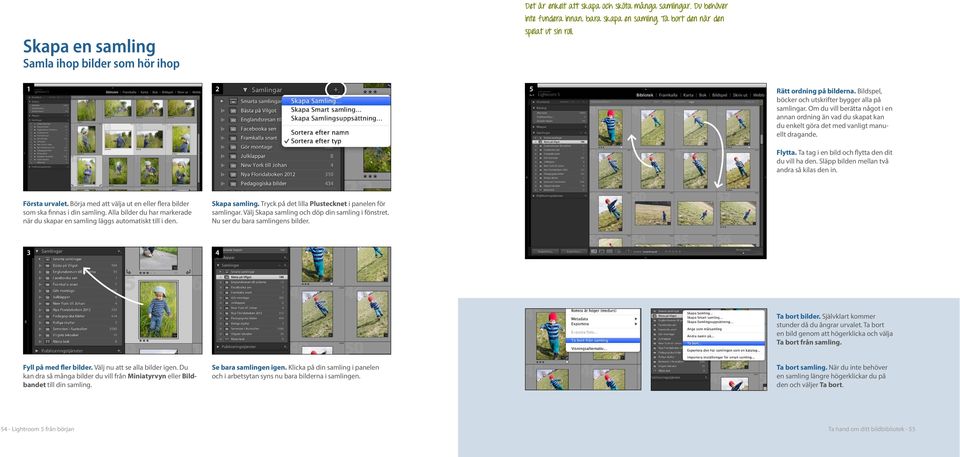This screenshot has width=960, height=457.
Task: Collapse the Samlingar panel in screenshot 2
Action: 245,90
